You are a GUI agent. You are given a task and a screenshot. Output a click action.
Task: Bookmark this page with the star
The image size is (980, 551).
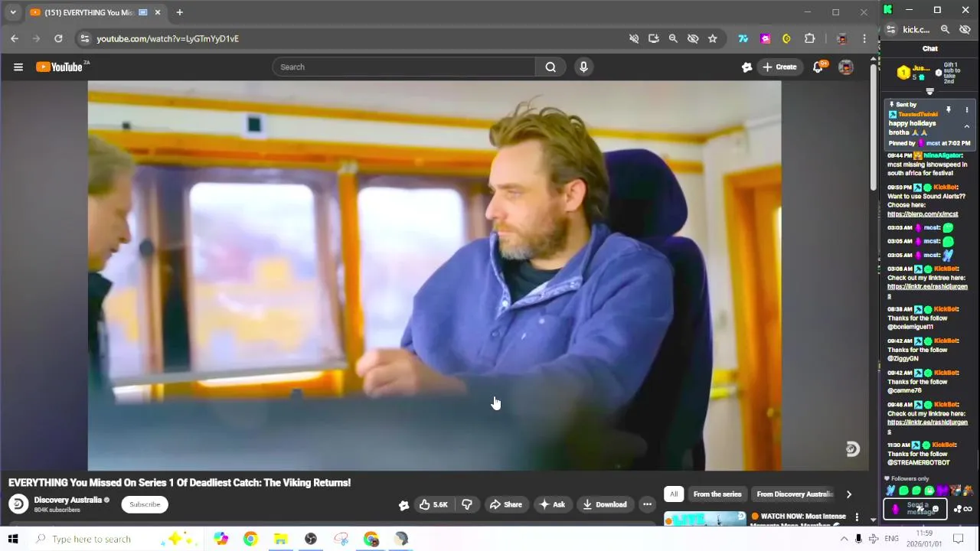[x=713, y=38]
